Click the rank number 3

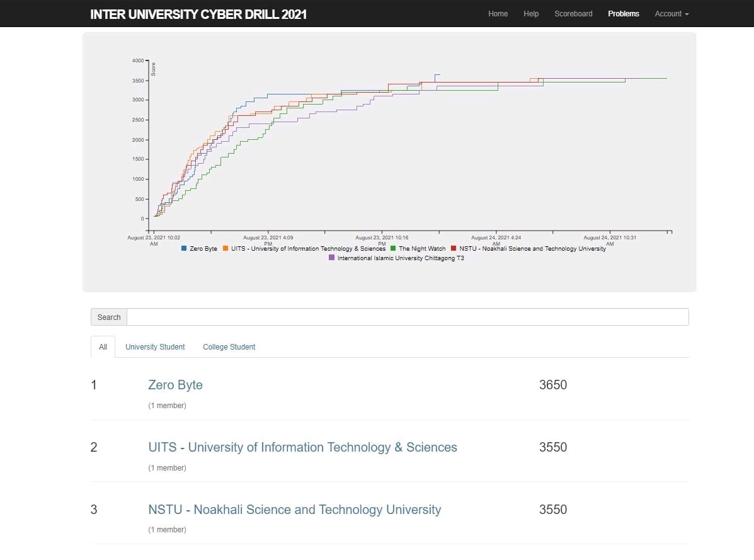click(94, 510)
